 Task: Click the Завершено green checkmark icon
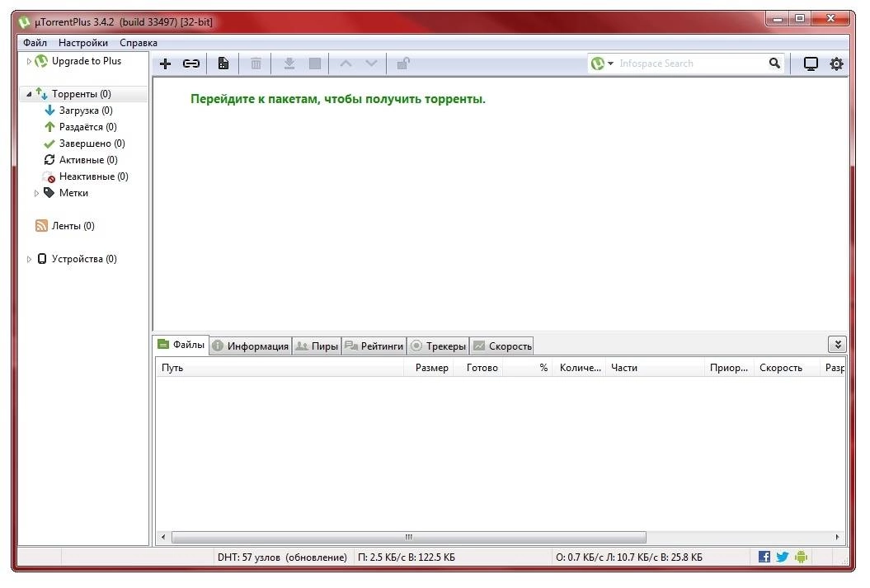click(x=49, y=143)
